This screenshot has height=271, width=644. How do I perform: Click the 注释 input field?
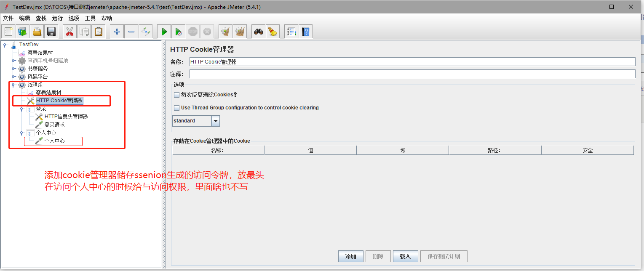pyautogui.click(x=412, y=74)
